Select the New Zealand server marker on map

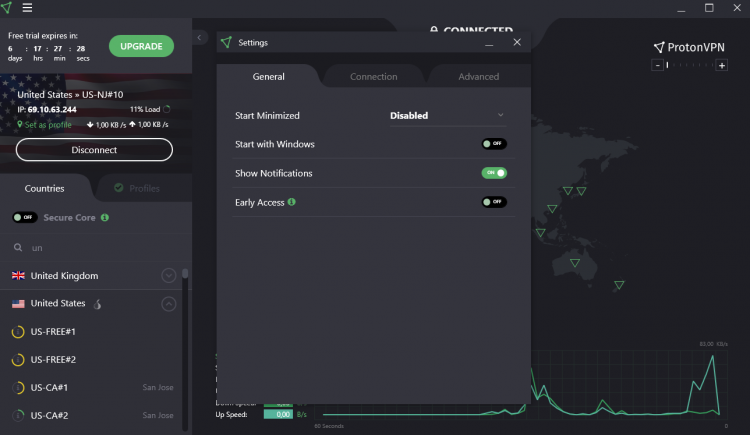pos(619,285)
